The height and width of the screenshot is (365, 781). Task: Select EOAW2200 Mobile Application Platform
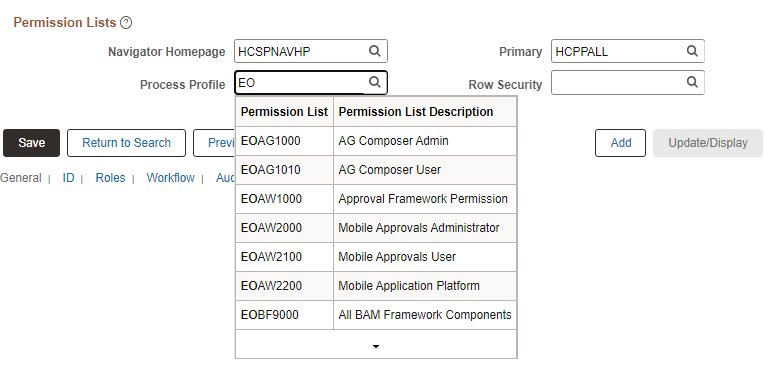pyautogui.click(x=376, y=286)
